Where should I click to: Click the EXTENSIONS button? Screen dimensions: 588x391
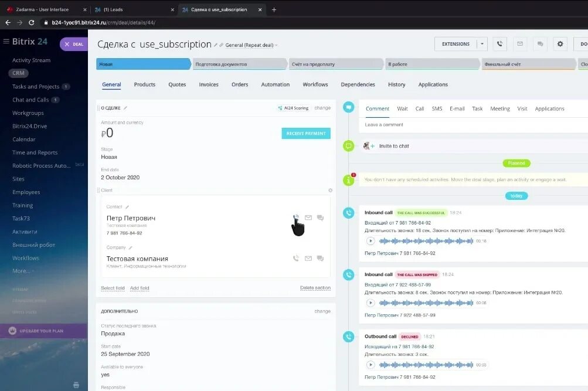pyautogui.click(x=456, y=44)
